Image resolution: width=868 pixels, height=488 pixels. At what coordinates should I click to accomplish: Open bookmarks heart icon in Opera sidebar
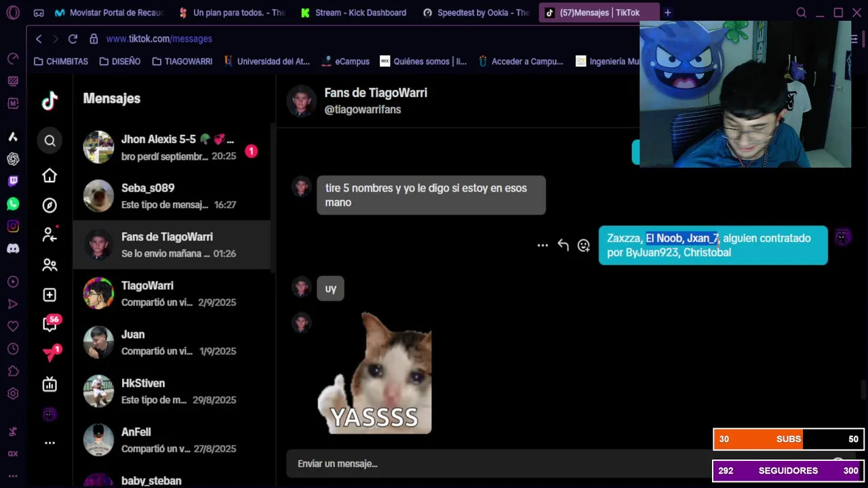[13, 326]
